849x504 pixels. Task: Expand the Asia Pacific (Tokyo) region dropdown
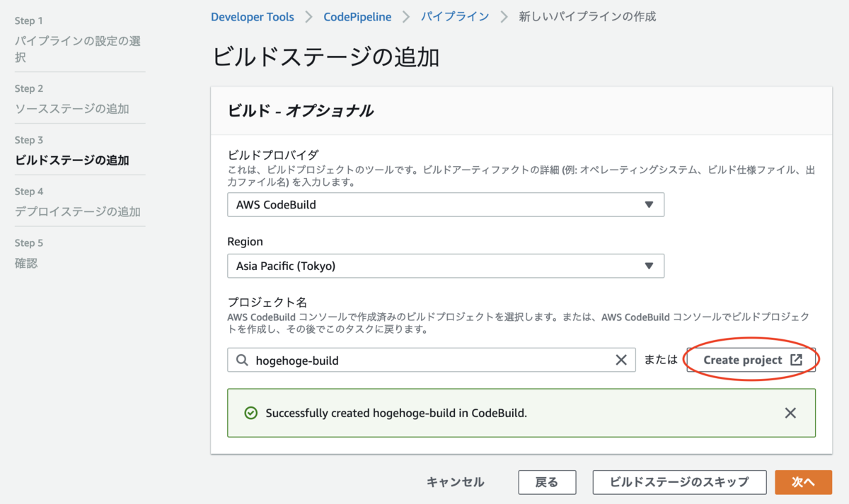pyautogui.click(x=446, y=266)
